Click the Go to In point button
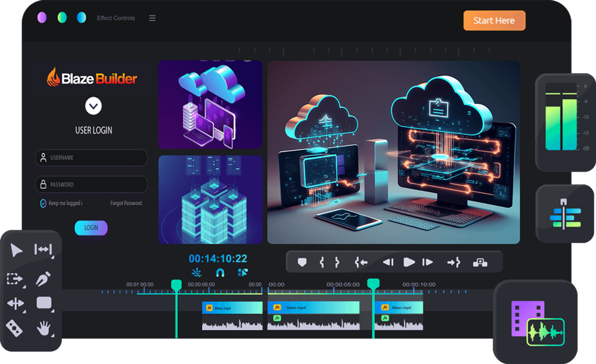The height and width of the screenshot is (364, 596). 361,262
